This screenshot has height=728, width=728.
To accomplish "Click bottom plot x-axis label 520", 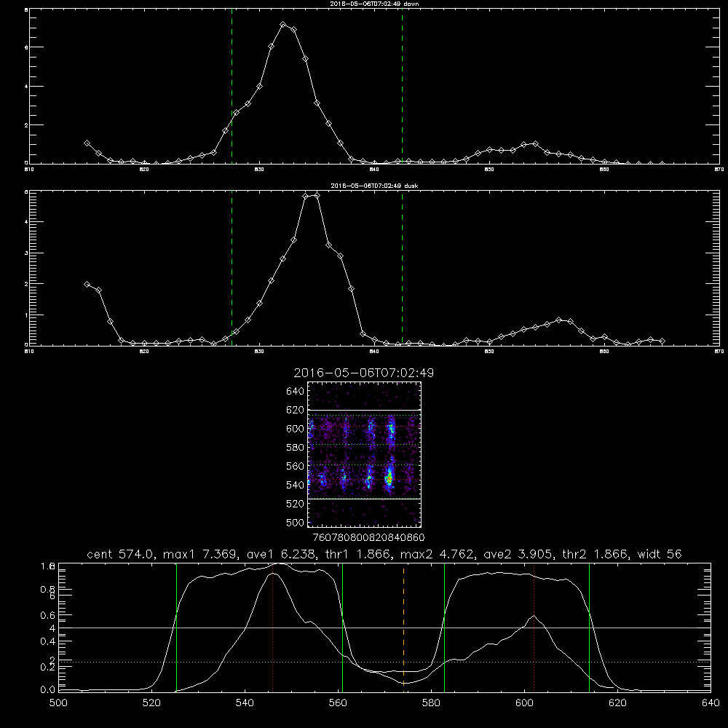I will click(x=151, y=703).
